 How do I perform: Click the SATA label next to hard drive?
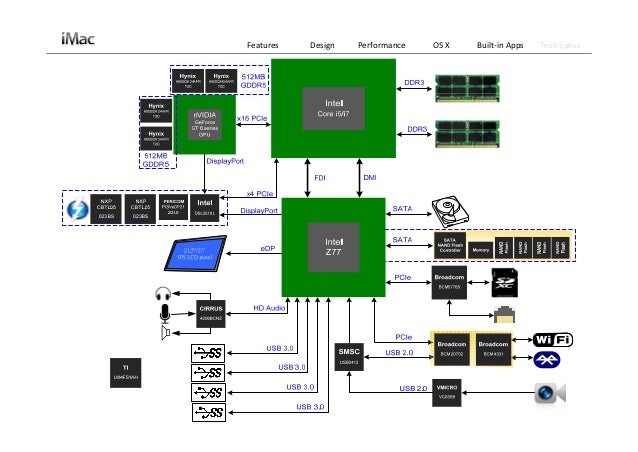402,208
